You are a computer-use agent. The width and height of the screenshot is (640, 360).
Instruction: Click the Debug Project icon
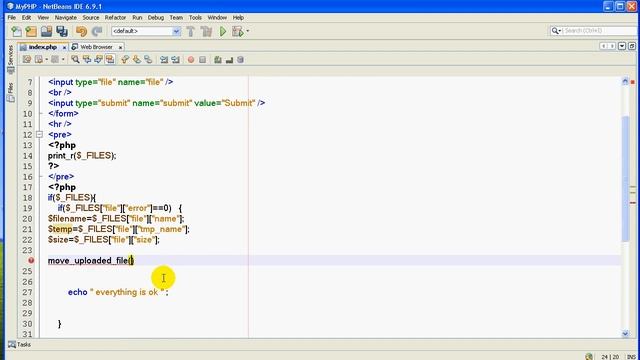(x=237, y=31)
